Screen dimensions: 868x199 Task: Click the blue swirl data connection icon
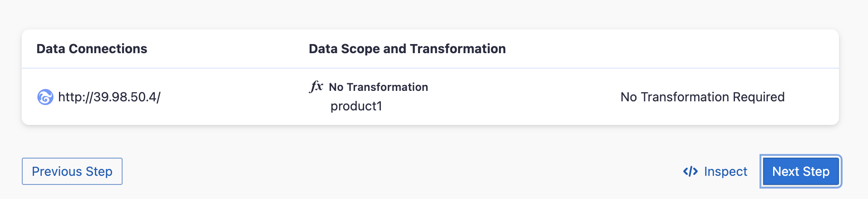click(45, 97)
